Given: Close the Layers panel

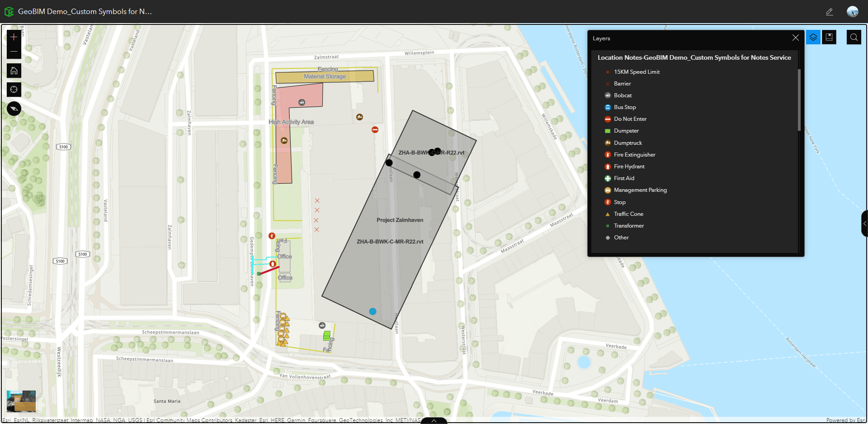Looking at the screenshot, I should [796, 38].
